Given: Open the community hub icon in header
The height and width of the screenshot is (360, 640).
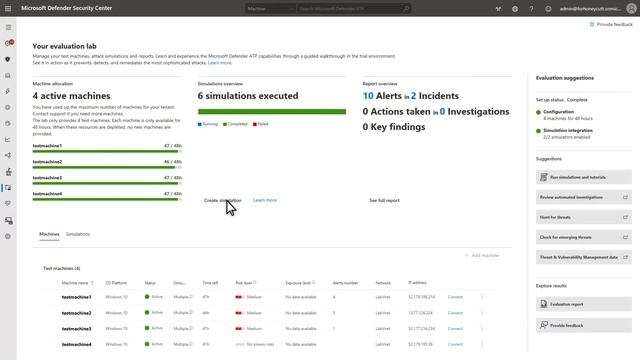Looking at the screenshot, I should [498, 9].
